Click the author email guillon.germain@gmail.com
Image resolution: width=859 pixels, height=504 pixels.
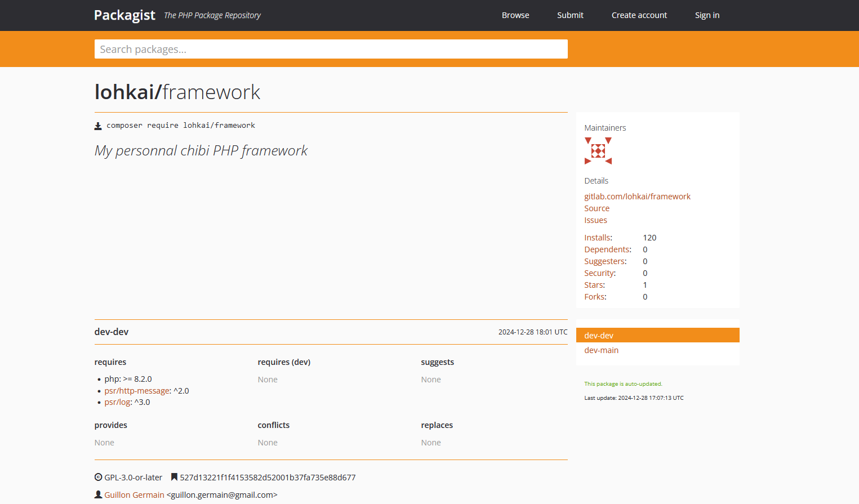222,495
